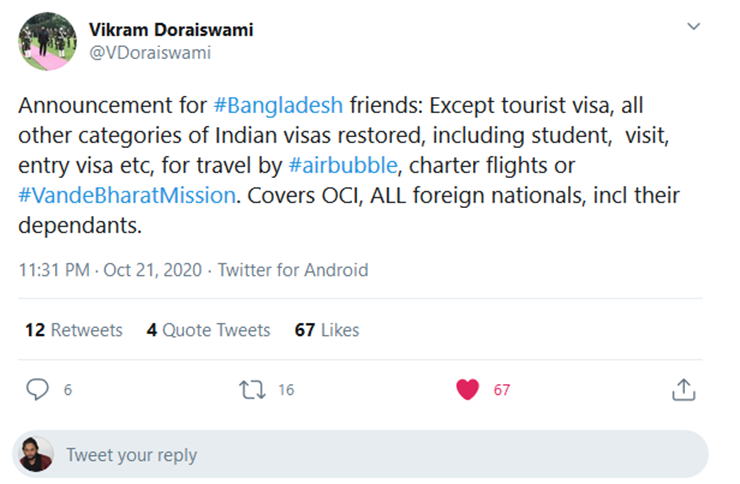
Task: Click the retweet count number 16
Action: pyautogui.click(x=286, y=390)
